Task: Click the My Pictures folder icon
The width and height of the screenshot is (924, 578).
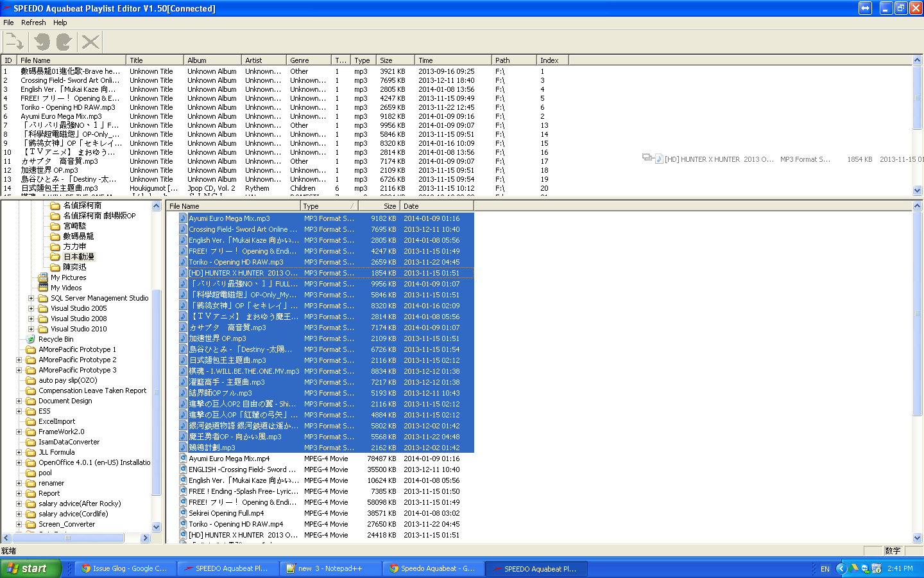Action: click(43, 277)
